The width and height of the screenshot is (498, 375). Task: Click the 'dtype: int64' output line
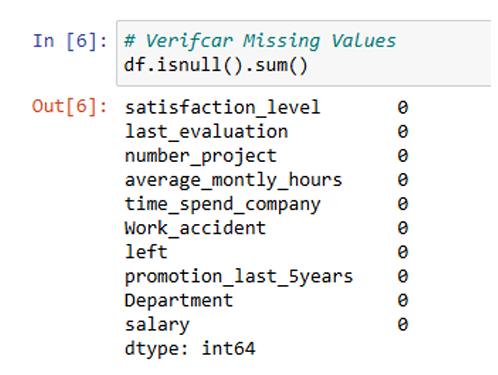coord(190,349)
